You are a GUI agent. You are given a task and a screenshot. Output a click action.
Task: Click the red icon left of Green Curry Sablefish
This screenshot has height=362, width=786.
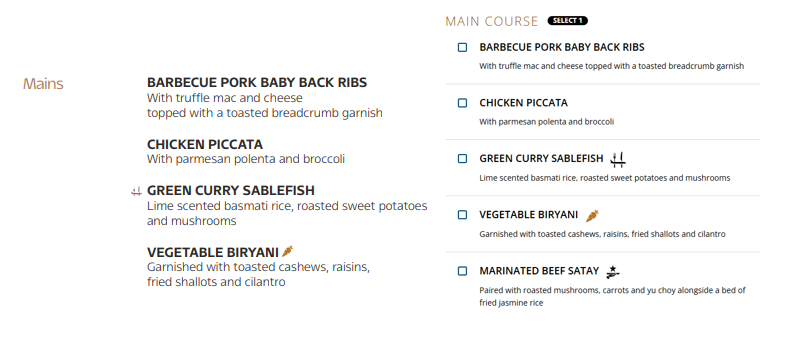136,191
